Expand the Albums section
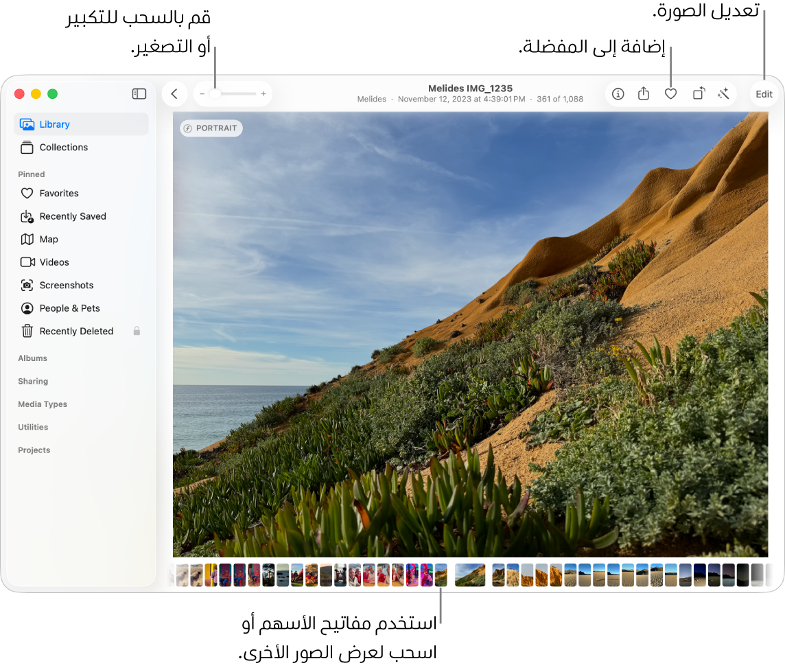Viewport: 785px width, 672px height. click(32, 358)
